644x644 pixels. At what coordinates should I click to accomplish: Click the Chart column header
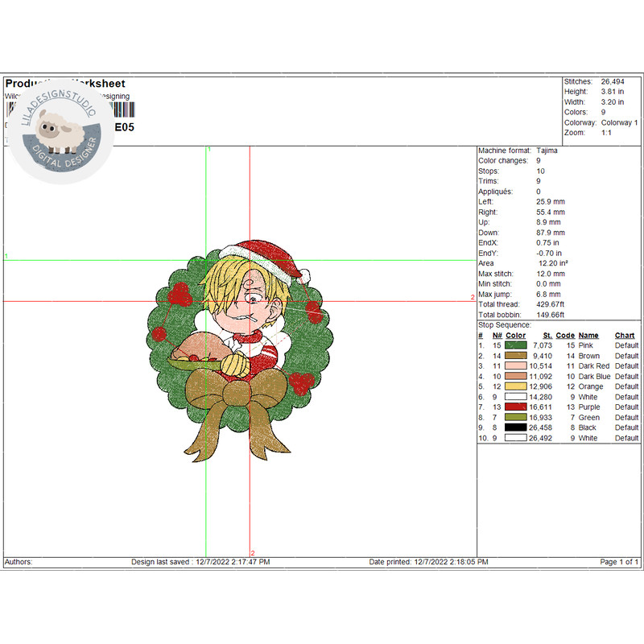[625, 335]
